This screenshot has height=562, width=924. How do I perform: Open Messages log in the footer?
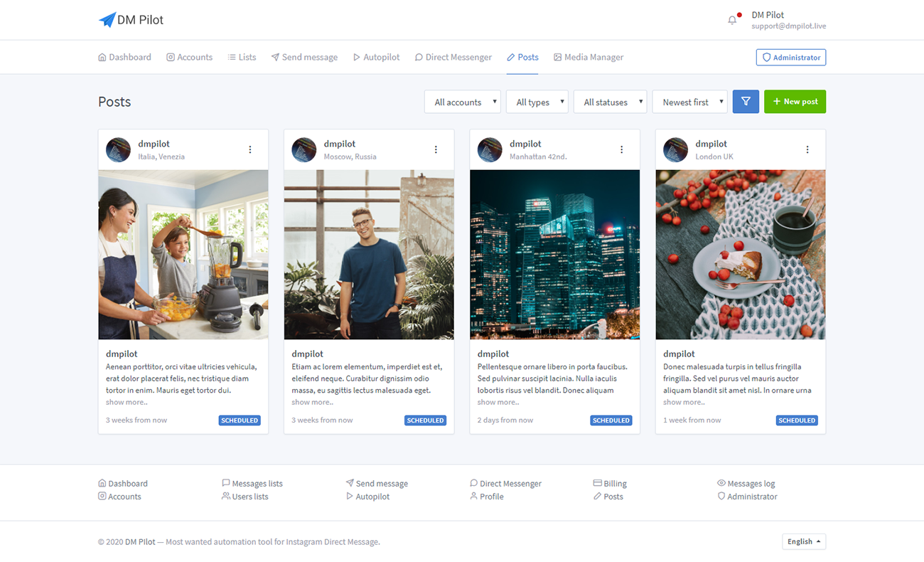click(x=746, y=483)
